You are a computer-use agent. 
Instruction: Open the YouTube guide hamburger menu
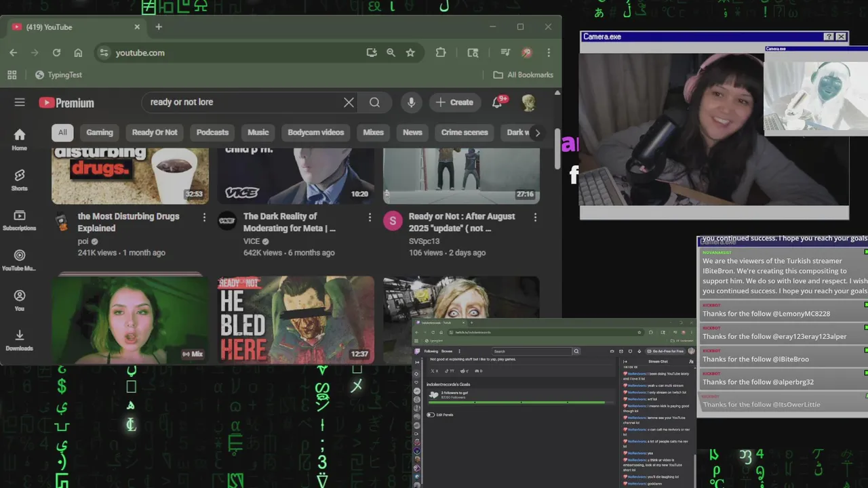20,102
